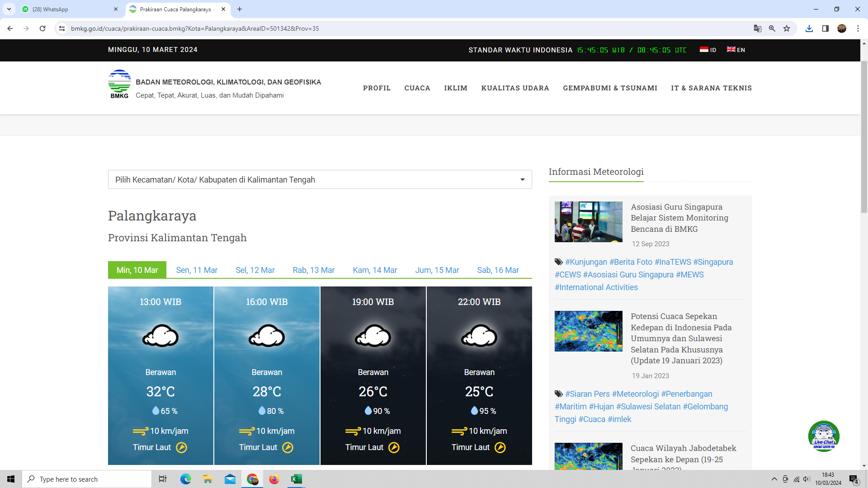Viewport: 868px width, 488px height.
Task: Click the #InaTEWS hashtag
Action: point(673,262)
